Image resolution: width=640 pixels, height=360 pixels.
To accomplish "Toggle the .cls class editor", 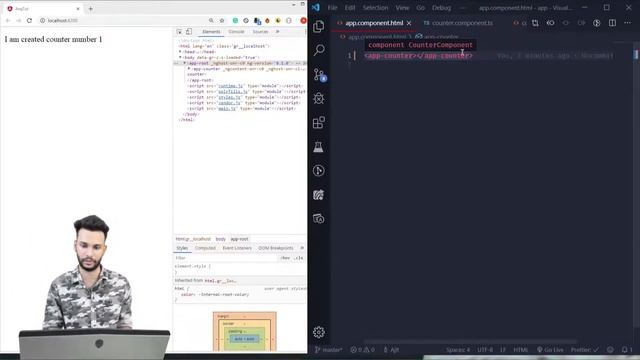I will (x=299, y=258).
